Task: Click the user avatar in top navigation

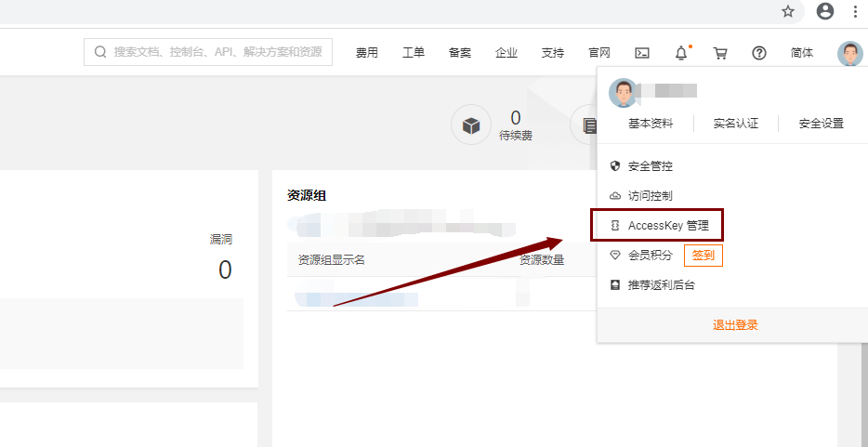Action: click(x=849, y=53)
